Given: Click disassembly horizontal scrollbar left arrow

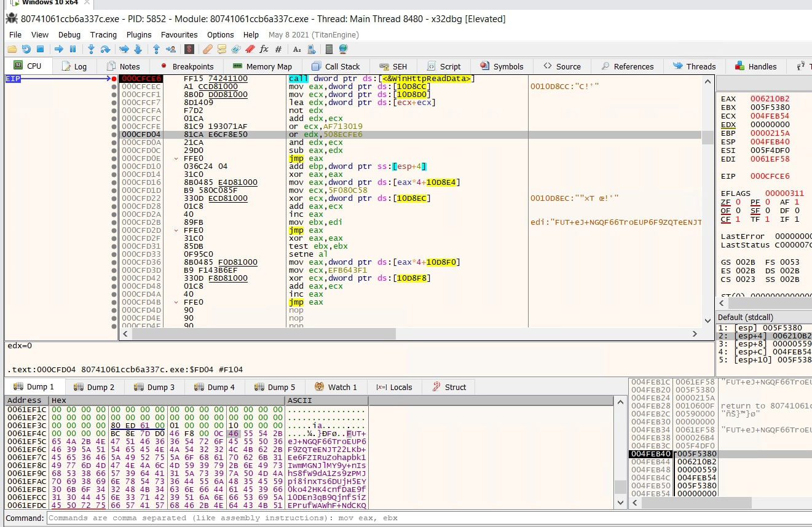Looking at the screenshot, I should [125, 334].
